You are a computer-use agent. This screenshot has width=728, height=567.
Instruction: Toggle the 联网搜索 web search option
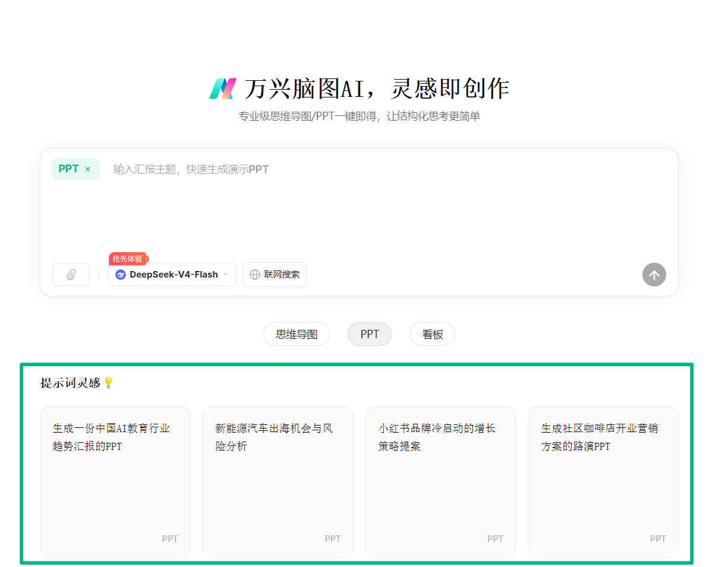coord(275,275)
